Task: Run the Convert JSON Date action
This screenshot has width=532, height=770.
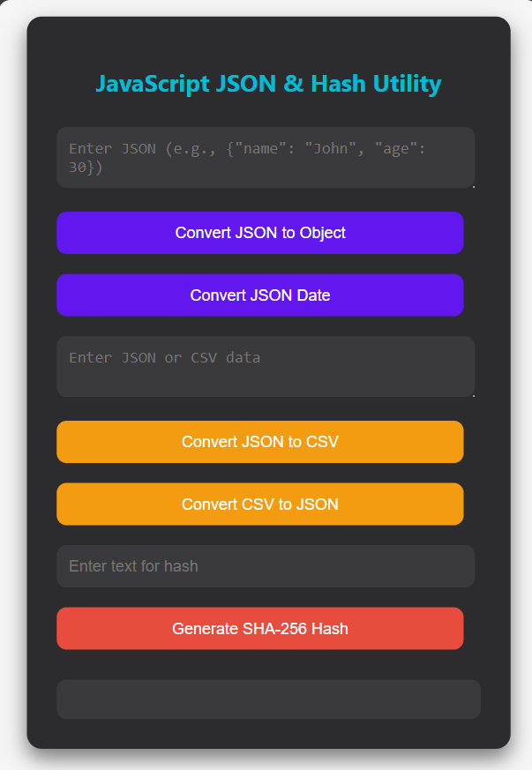Action: (x=260, y=295)
